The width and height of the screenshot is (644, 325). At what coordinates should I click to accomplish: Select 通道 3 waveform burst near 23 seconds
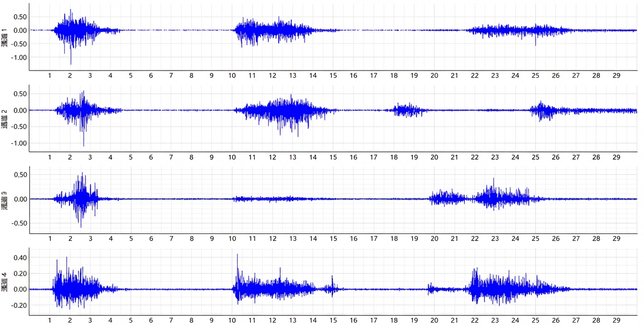495,198
